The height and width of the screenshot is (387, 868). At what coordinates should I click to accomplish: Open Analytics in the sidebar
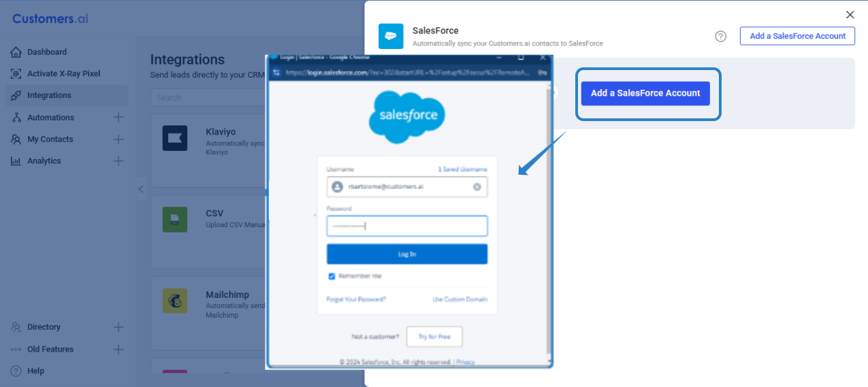44,161
